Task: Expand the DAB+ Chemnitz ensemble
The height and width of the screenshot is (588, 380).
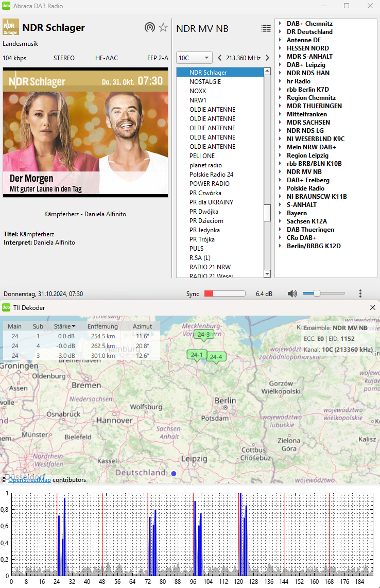Action: [x=280, y=23]
